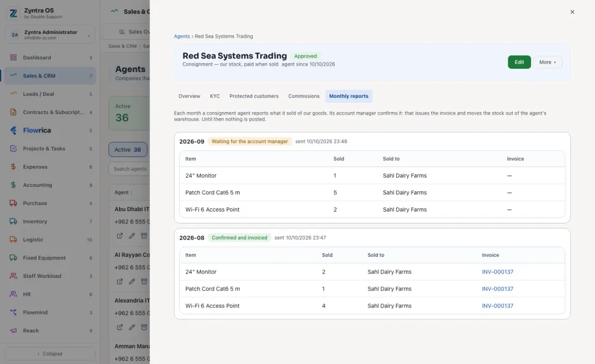Sort by the Agent column header
The image size is (595, 364).
(123, 193)
